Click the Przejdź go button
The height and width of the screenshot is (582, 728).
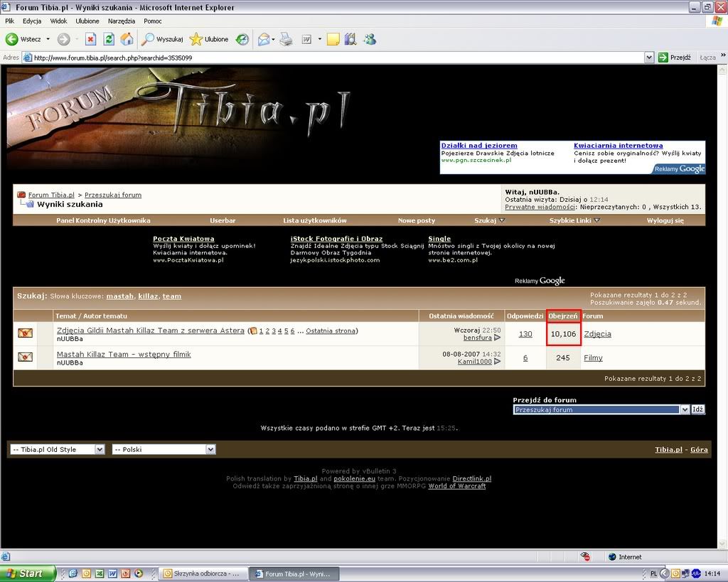coord(675,58)
